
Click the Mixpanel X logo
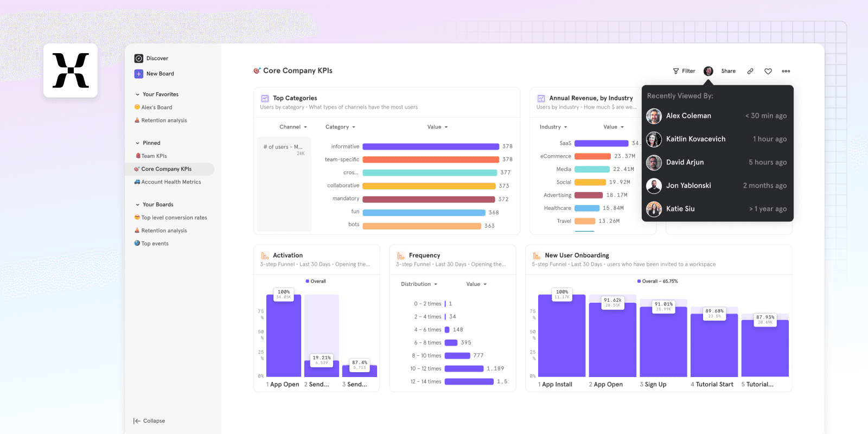(71, 71)
